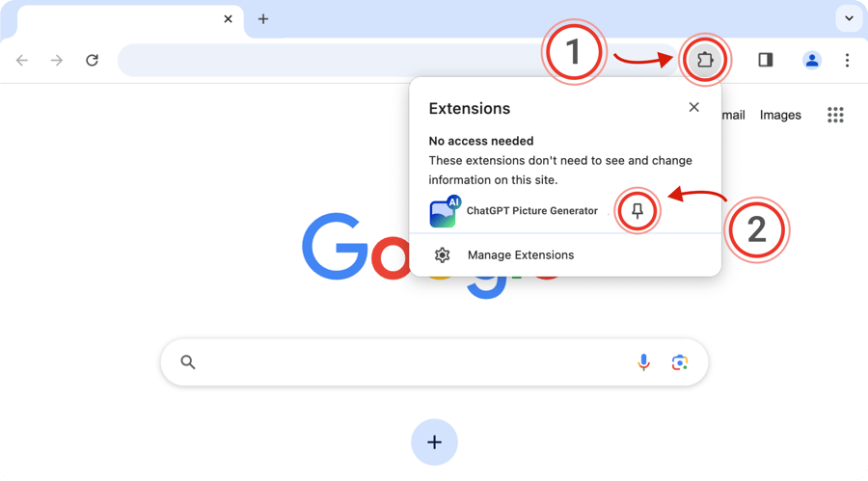Go back to the previous page
The image size is (868, 481).
21,61
